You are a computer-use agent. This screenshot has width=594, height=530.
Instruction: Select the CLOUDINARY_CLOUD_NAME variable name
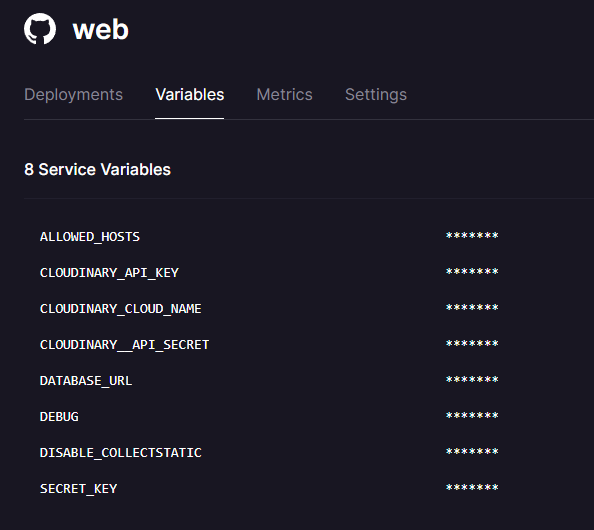tap(120, 309)
